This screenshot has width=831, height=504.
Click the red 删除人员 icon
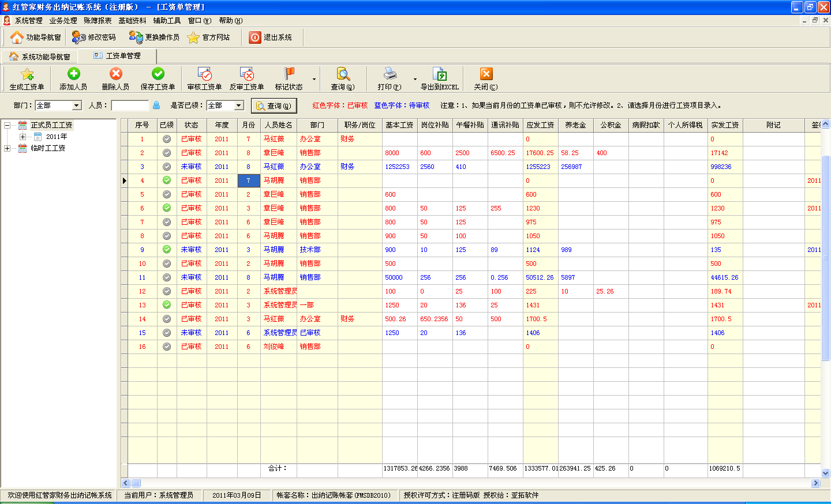[115, 74]
